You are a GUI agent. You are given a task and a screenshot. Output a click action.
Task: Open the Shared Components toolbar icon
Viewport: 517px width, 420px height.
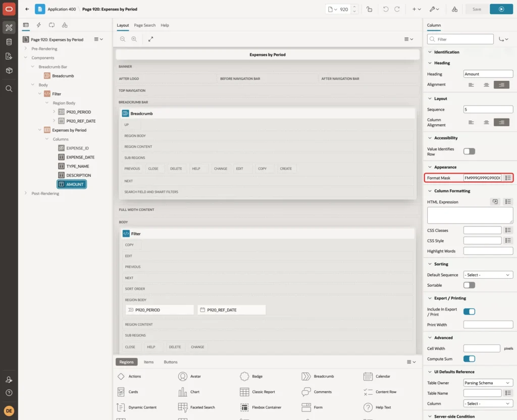[x=454, y=9]
